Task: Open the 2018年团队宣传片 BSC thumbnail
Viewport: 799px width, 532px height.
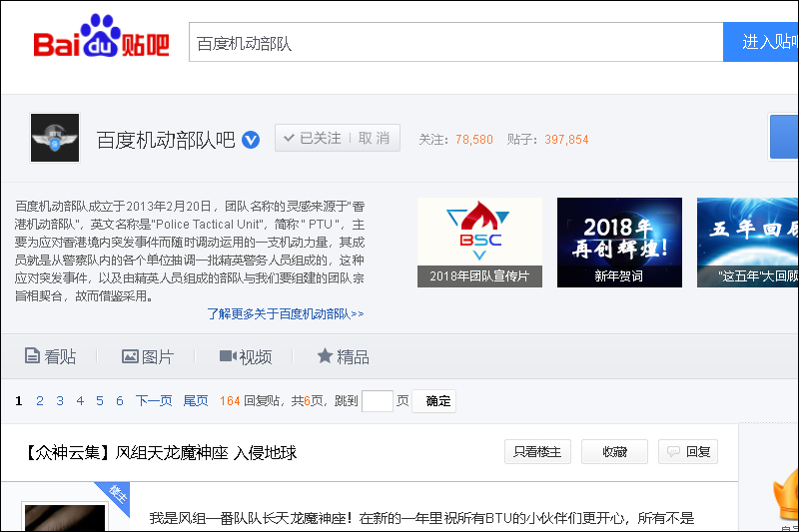Action: [x=479, y=243]
